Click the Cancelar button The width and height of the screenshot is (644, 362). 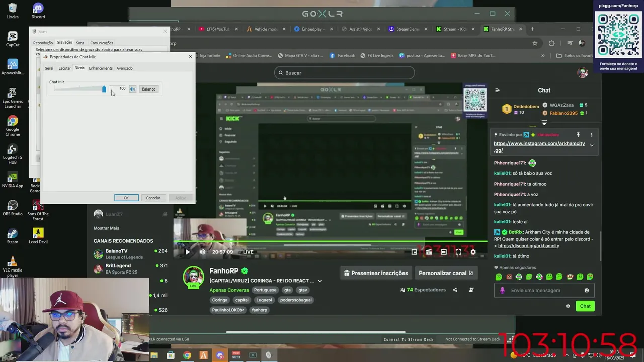coord(153,198)
